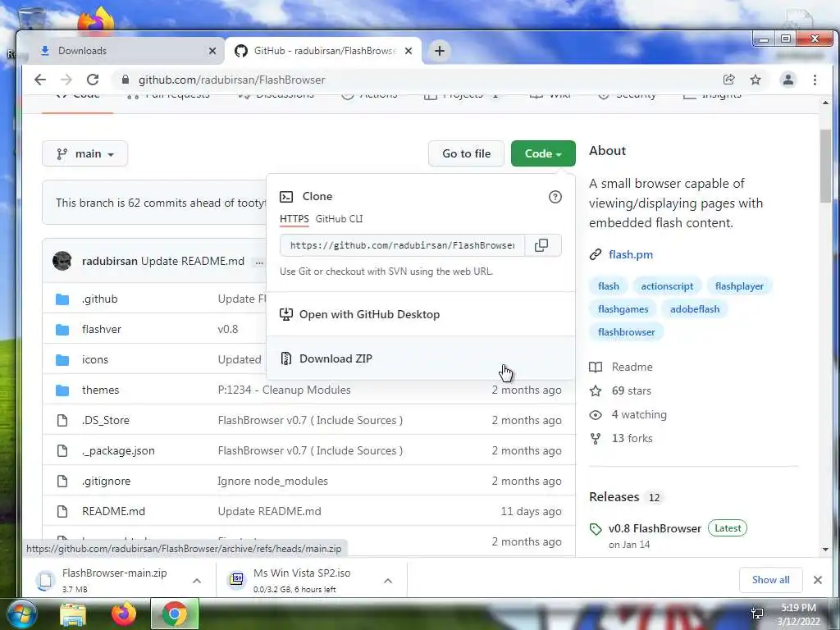Open Firefox from the taskbar

coord(124,614)
